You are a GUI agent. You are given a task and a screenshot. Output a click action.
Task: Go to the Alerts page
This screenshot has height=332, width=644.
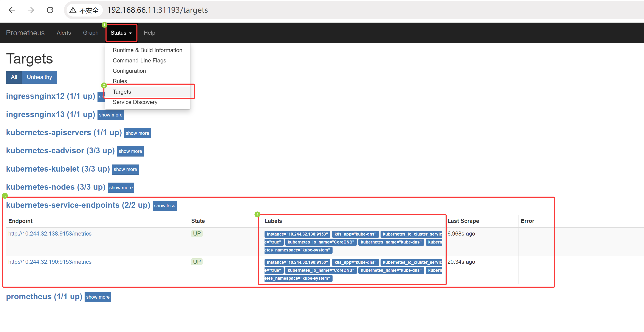pyautogui.click(x=63, y=33)
